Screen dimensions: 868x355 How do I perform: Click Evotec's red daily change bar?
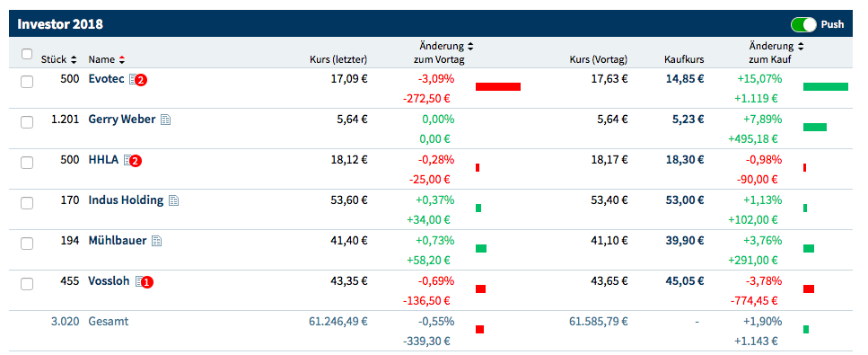tap(498, 86)
